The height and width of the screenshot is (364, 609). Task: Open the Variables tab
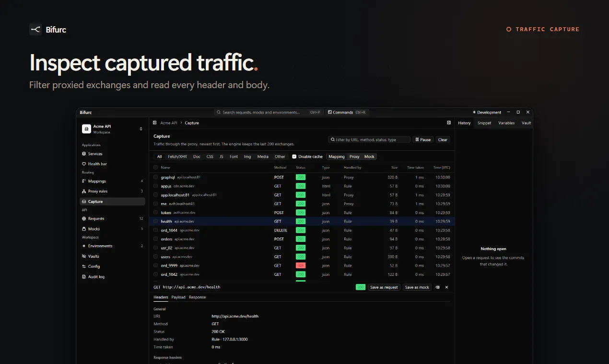[506, 123]
